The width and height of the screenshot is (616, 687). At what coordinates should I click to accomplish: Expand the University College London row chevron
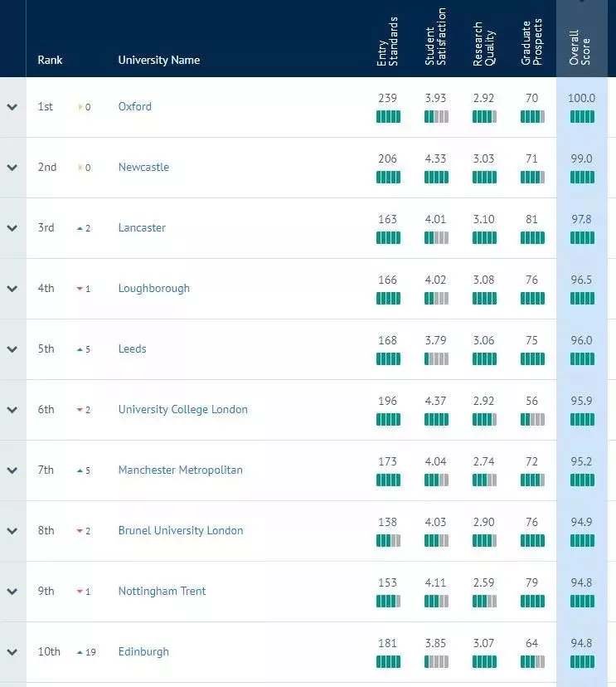pyautogui.click(x=12, y=410)
